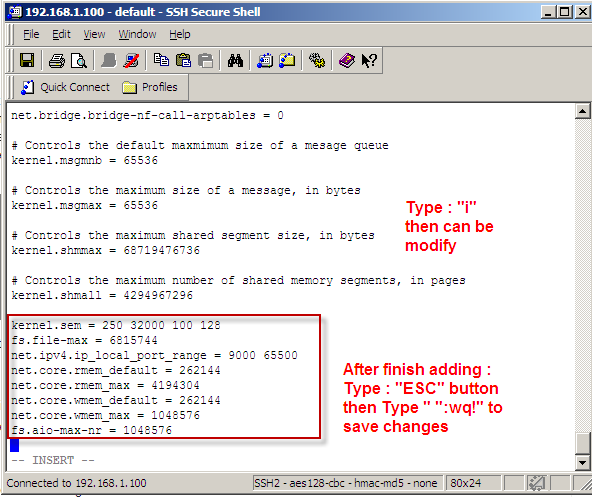Click the net.core.wmem_max line
This screenshot has height=497, width=592.
click(x=105, y=415)
